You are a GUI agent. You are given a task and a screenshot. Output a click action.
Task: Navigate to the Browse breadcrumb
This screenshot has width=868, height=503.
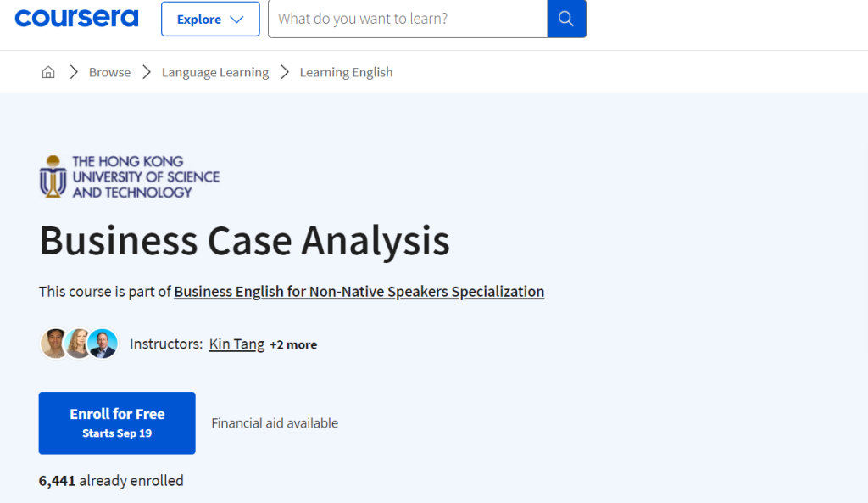[x=109, y=72]
